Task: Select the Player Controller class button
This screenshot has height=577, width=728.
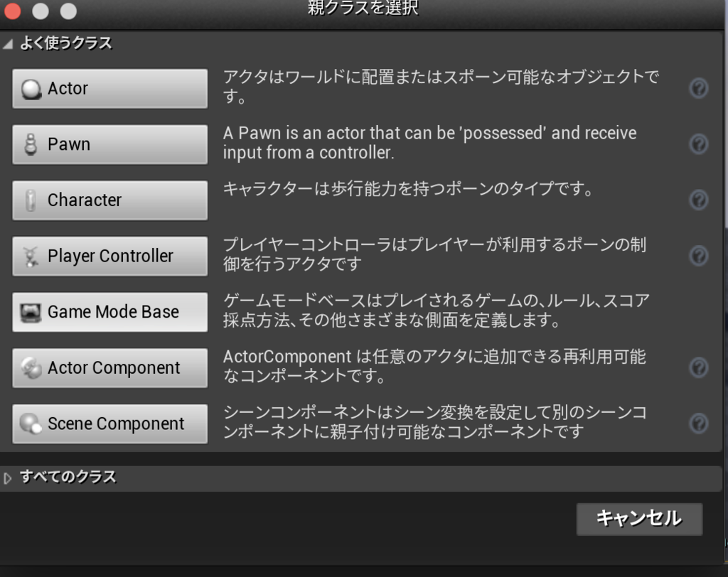Action: 110,256
